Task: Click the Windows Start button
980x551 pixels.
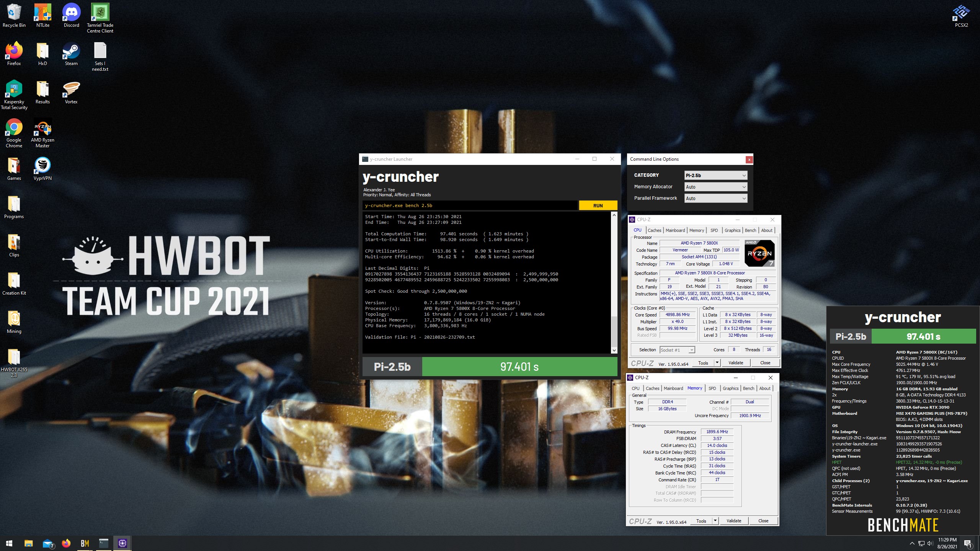Action: [9, 543]
